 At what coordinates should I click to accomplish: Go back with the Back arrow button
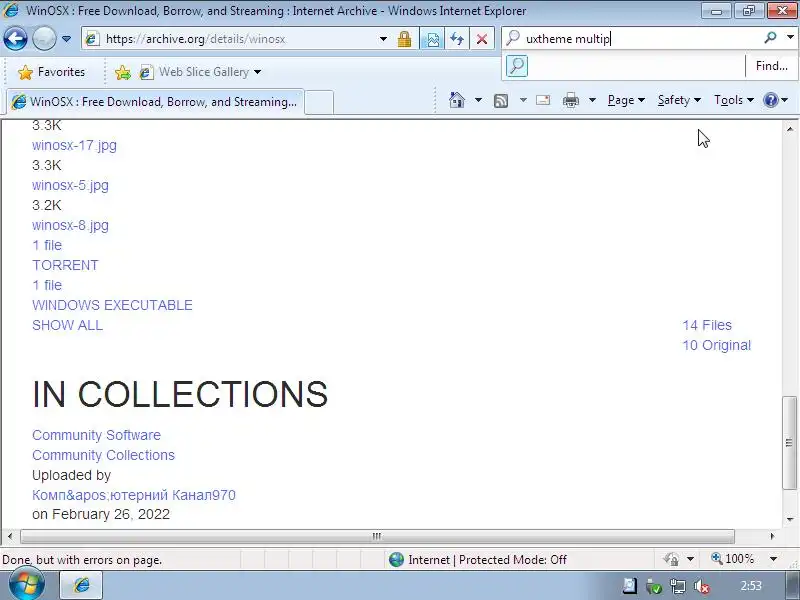15,39
